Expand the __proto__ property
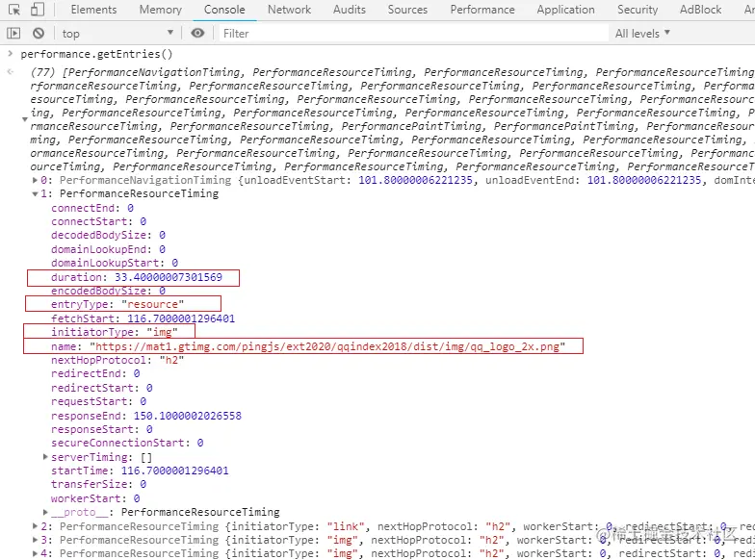Viewport: 755px width, 560px height. (x=45, y=512)
